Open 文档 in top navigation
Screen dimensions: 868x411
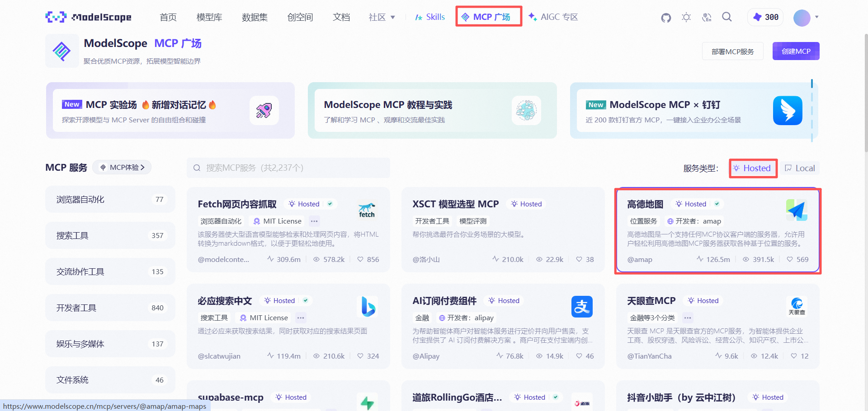(x=341, y=17)
